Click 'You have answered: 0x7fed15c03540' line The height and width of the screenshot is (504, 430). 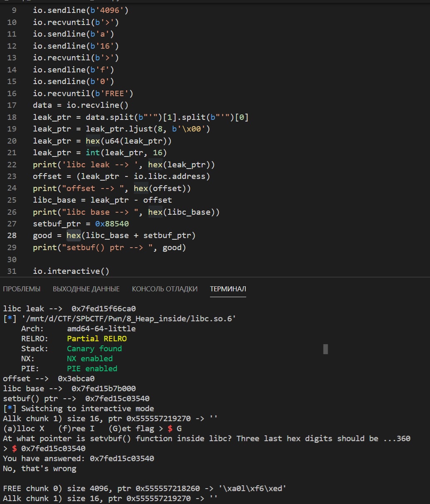pos(79,459)
